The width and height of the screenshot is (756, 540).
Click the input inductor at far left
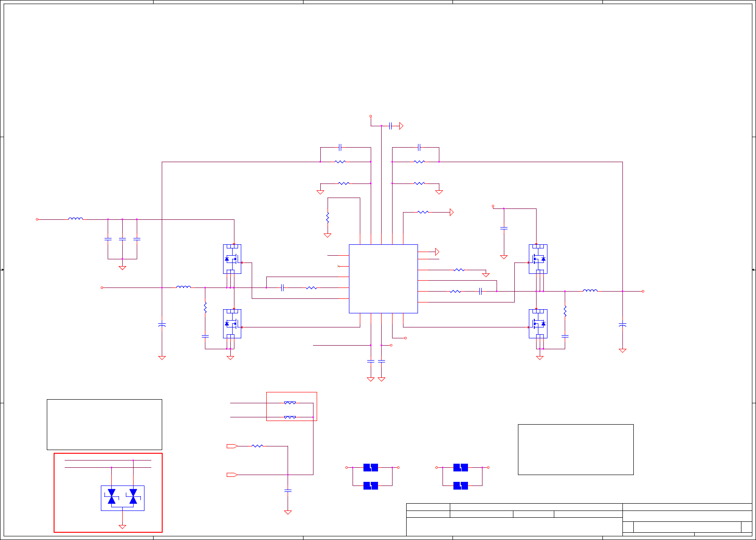[x=75, y=219]
